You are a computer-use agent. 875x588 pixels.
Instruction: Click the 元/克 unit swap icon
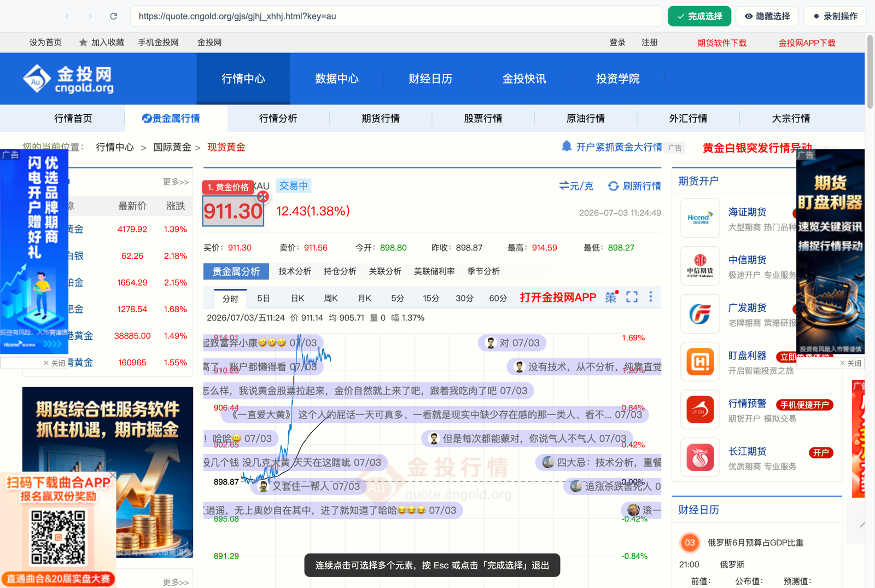[x=564, y=186]
